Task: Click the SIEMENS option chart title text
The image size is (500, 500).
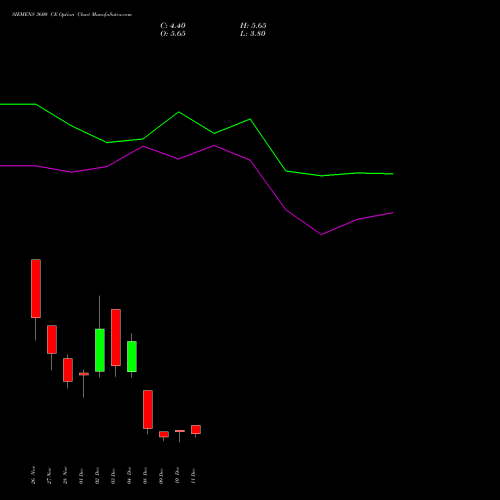Action: point(72,15)
